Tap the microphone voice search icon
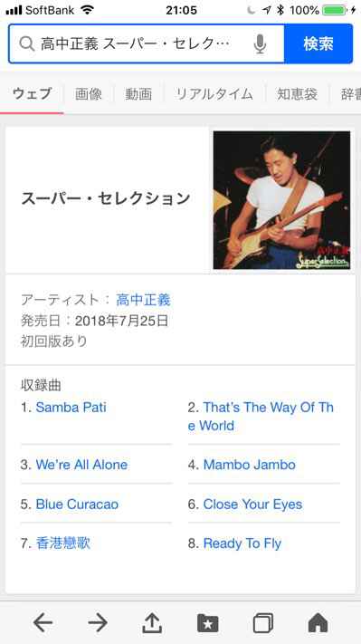This screenshot has width=361, height=644. pyautogui.click(x=260, y=43)
